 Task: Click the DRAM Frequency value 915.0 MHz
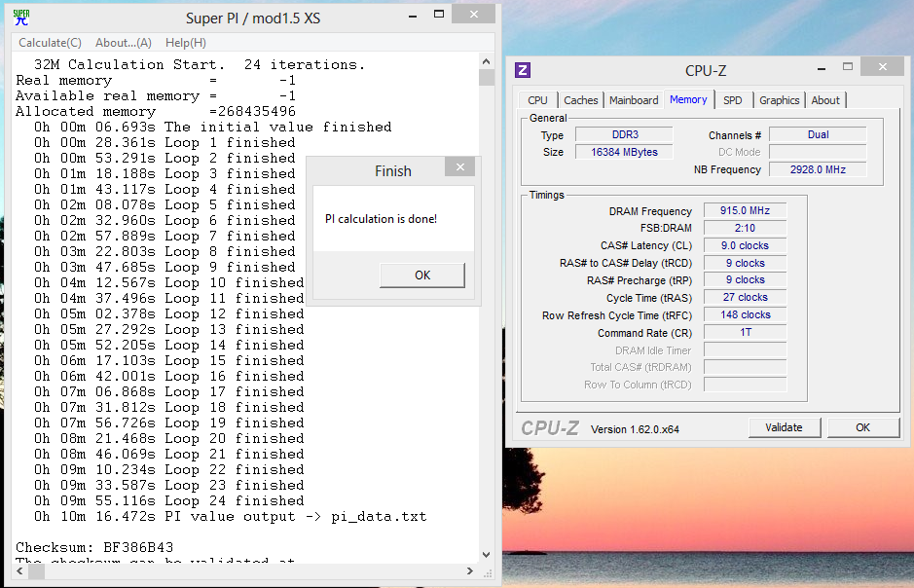point(745,210)
